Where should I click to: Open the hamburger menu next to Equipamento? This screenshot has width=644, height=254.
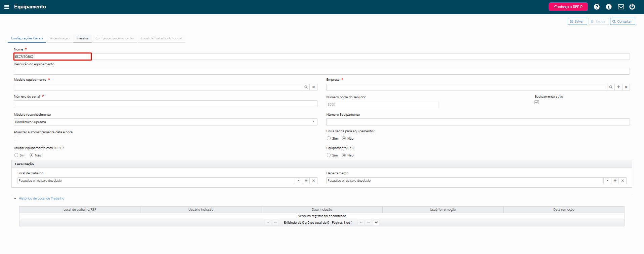point(6,7)
